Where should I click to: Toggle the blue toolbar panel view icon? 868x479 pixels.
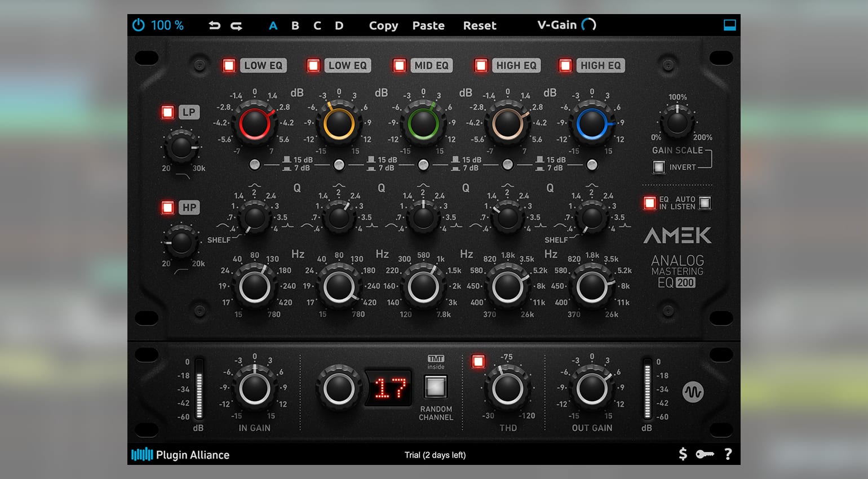(729, 25)
